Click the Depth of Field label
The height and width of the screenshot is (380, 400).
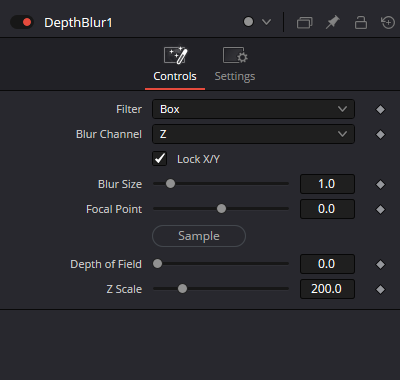pos(106,264)
